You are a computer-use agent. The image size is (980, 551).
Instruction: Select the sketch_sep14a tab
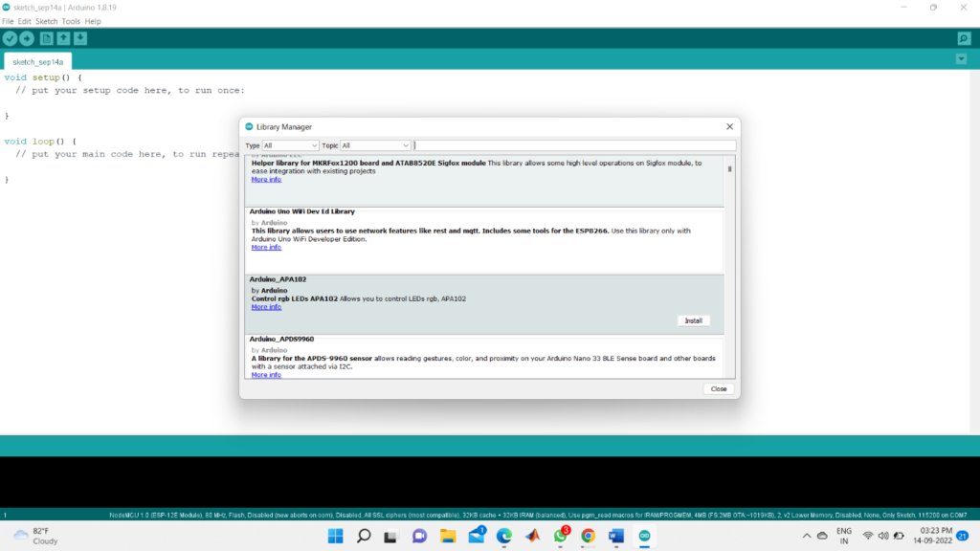[x=37, y=62]
